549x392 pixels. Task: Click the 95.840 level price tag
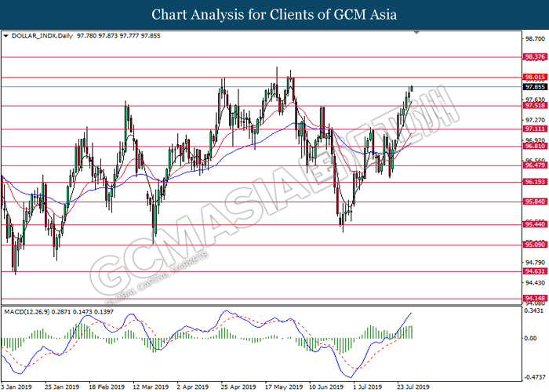pos(534,202)
